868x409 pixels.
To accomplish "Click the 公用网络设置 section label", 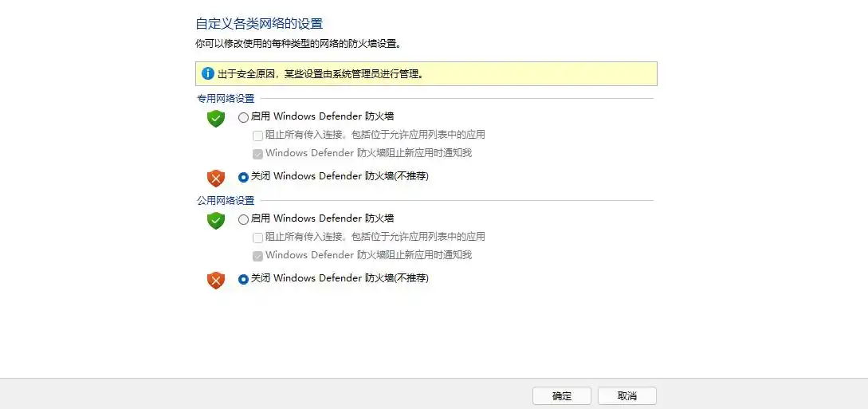I will [x=226, y=201].
